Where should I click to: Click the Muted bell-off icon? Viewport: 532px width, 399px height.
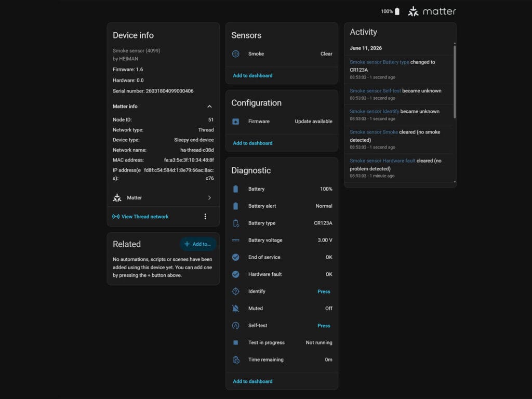(x=235, y=309)
